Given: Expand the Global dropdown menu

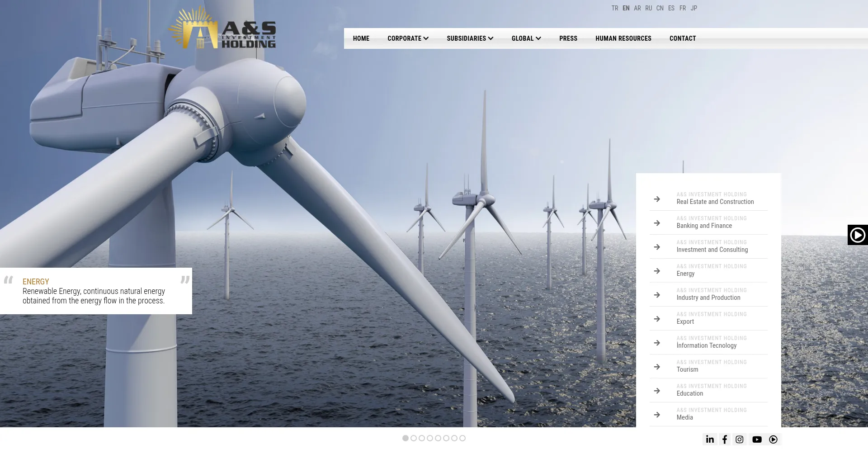Looking at the screenshot, I should click(526, 38).
